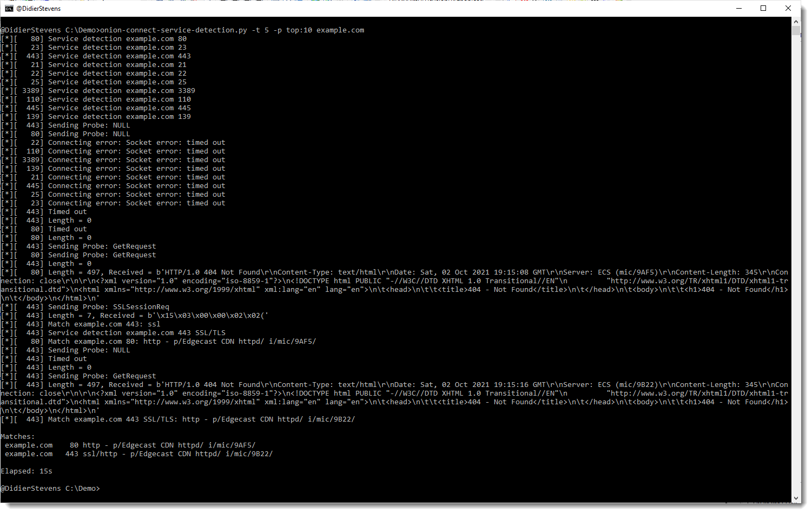Click the scrollbar up arrow
Viewport: 812px width, 514px height.
(x=796, y=22)
